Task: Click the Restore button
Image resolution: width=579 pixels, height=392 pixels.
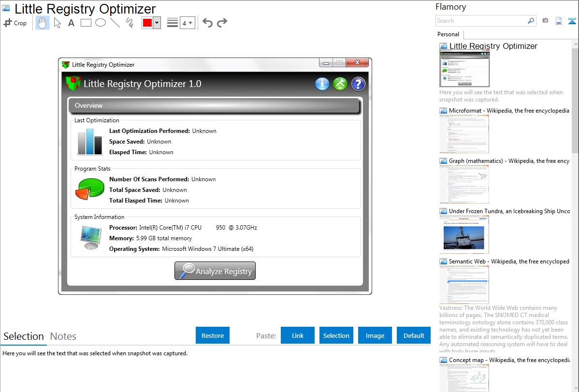Action: pos(213,335)
